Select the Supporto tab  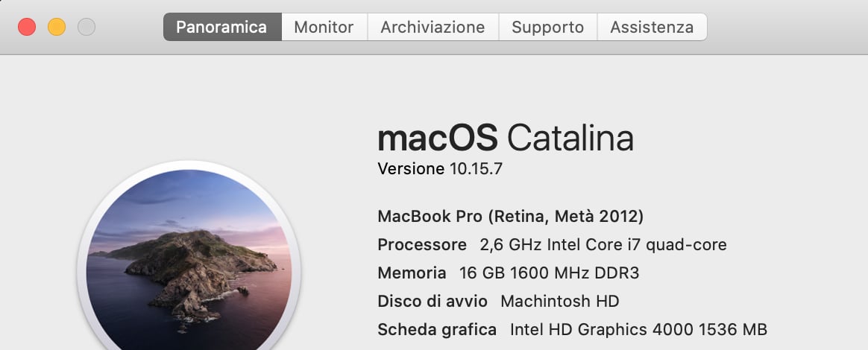(547, 27)
